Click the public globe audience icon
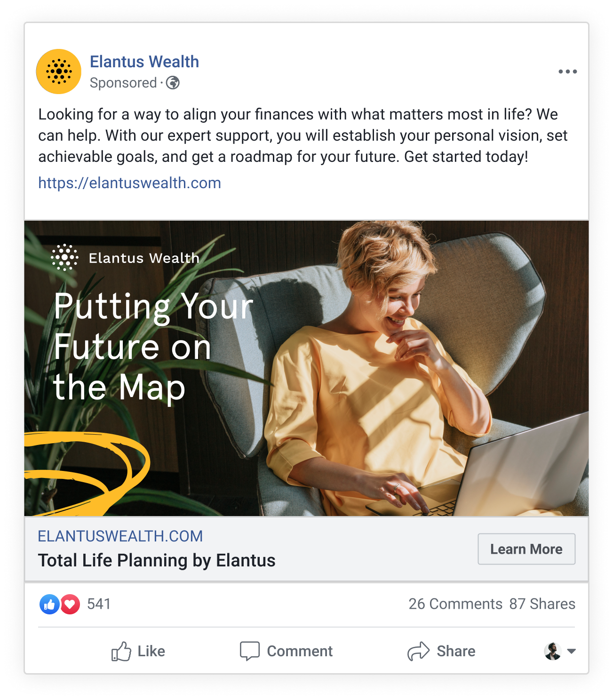 [173, 83]
